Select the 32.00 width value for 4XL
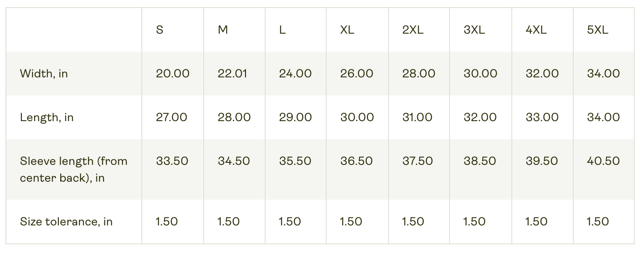 542,74
